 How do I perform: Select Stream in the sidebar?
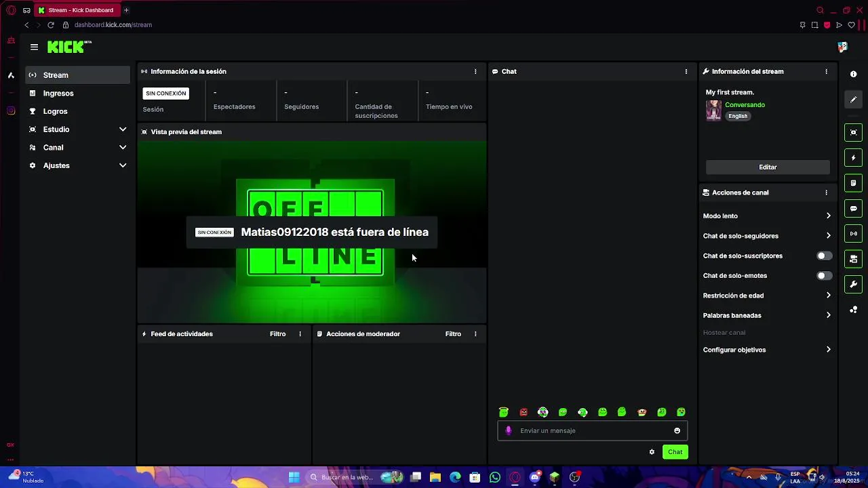click(78, 75)
